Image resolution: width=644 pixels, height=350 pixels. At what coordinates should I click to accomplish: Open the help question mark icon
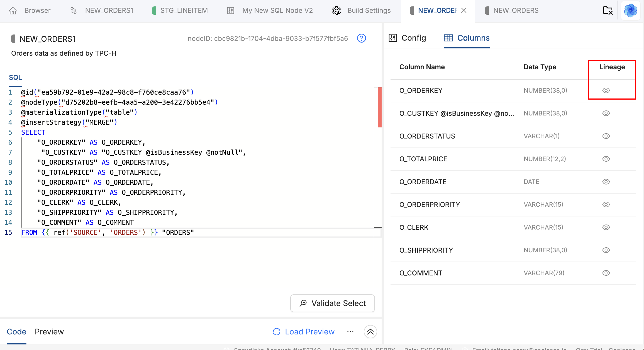pos(361,38)
